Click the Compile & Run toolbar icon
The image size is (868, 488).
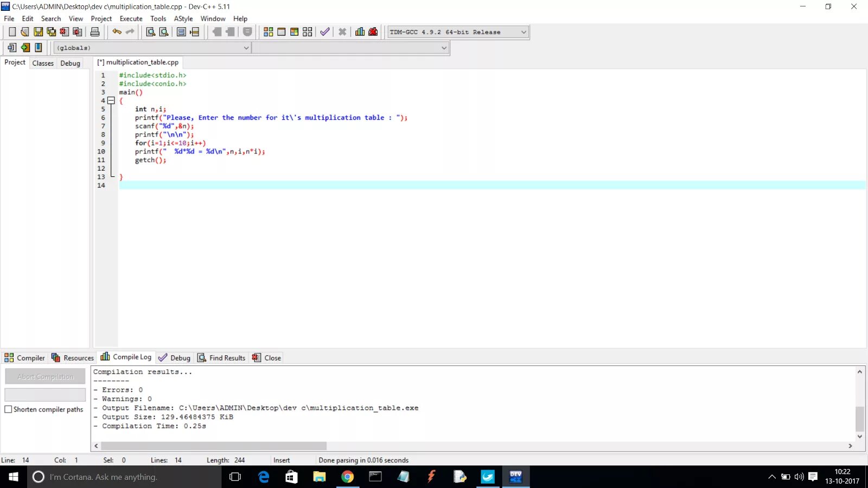click(x=294, y=32)
